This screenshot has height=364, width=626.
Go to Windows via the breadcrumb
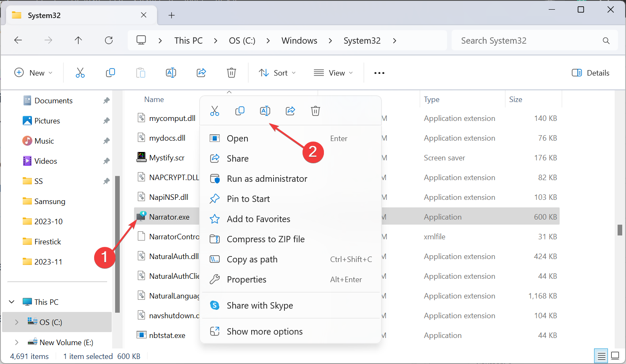(299, 40)
